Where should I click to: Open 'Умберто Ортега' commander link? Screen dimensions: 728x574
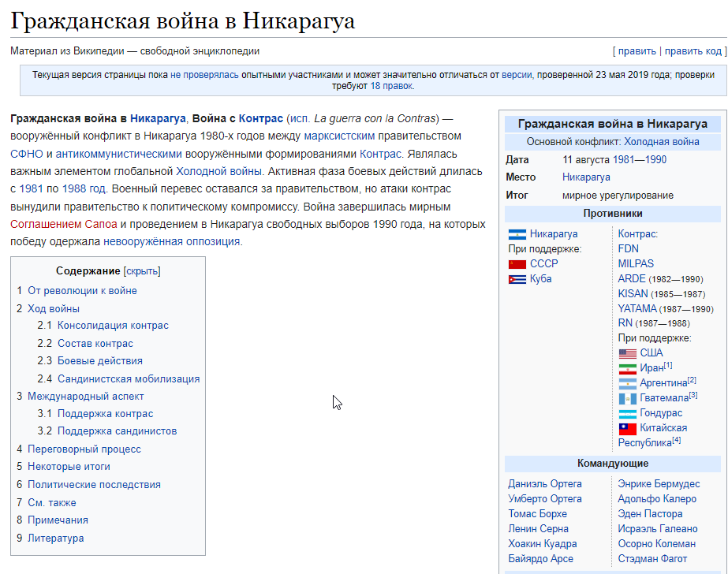pos(545,499)
